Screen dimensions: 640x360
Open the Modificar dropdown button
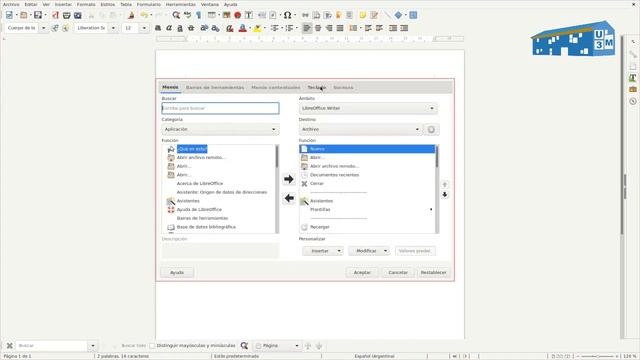369,251
